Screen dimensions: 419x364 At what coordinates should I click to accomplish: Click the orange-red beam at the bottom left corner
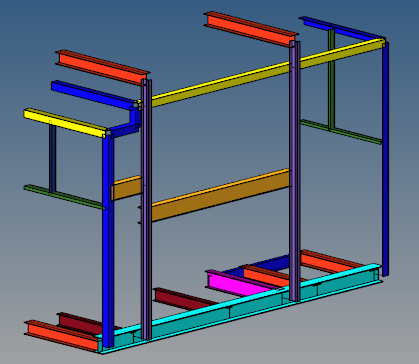(x=62, y=335)
